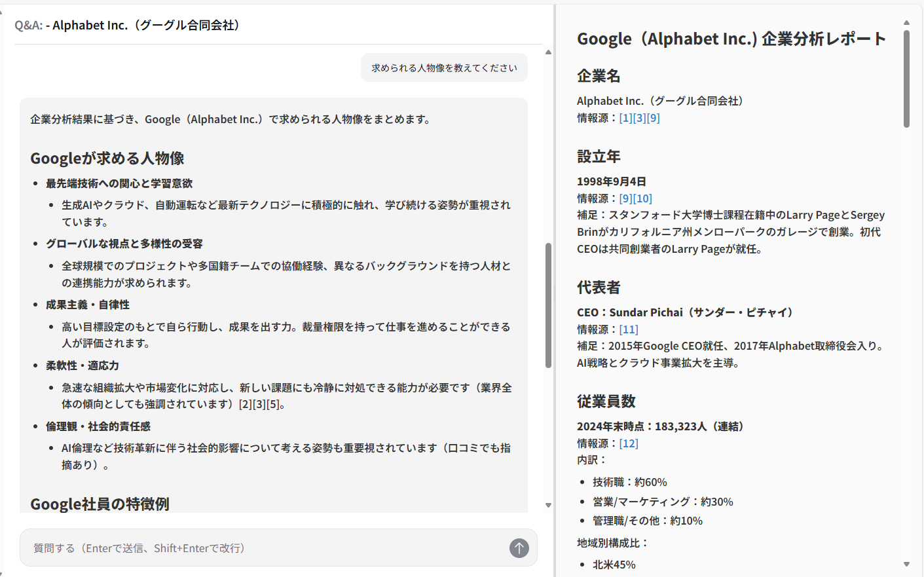
Task: Click the user message 求められる人物像を教えてください
Action: point(444,67)
